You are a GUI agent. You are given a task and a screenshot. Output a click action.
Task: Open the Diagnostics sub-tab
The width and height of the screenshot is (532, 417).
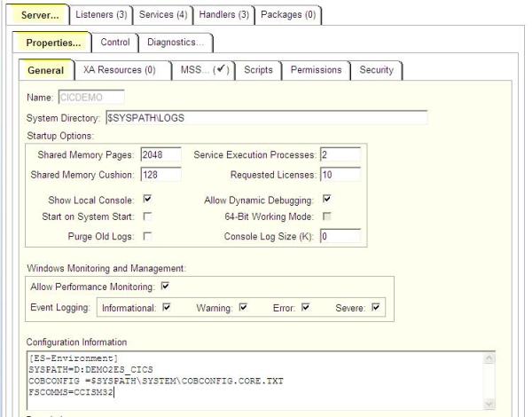coord(176,43)
